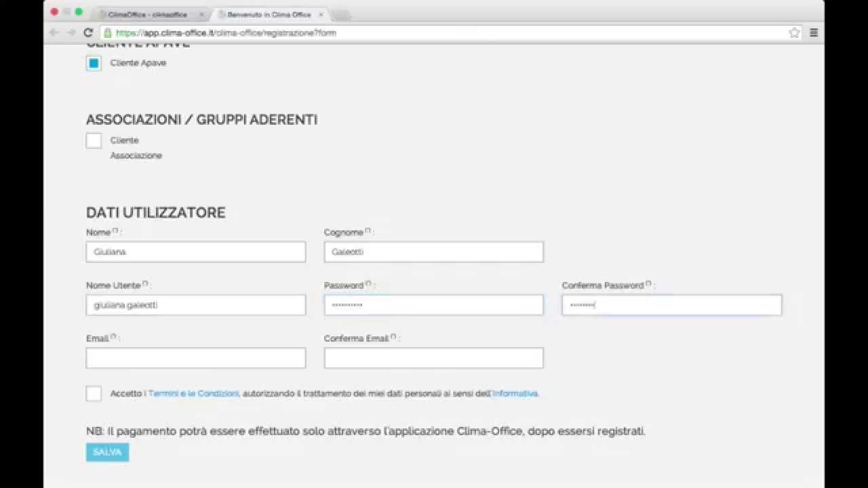Close the Benvenuto in Clima Office tab
This screenshot has height=488, width=868.
(321, 14)
